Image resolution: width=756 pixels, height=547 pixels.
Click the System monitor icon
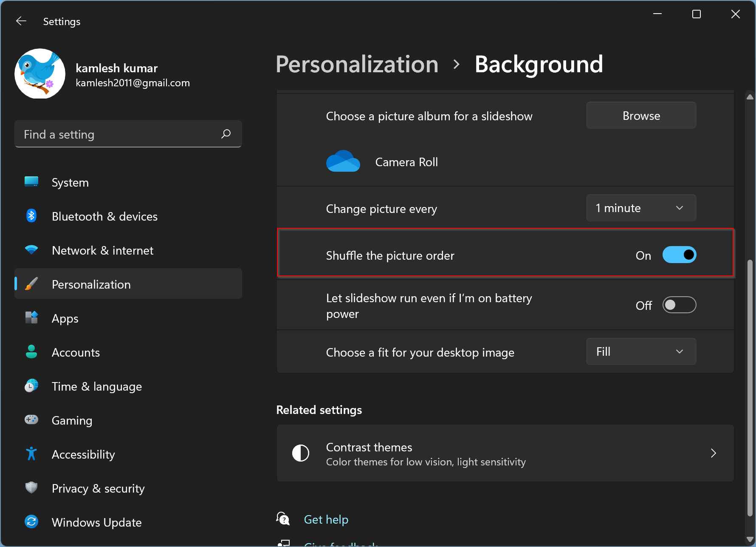click(x=31, y=182)
